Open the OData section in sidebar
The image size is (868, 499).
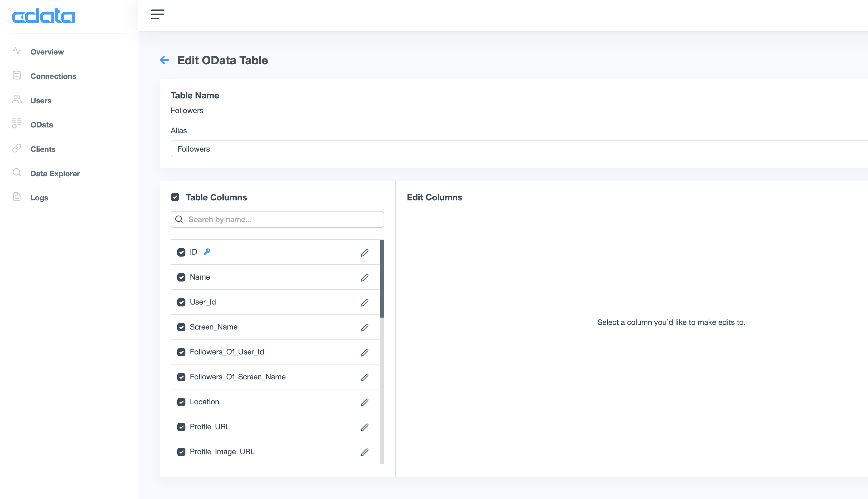click(x=41, y=125)
